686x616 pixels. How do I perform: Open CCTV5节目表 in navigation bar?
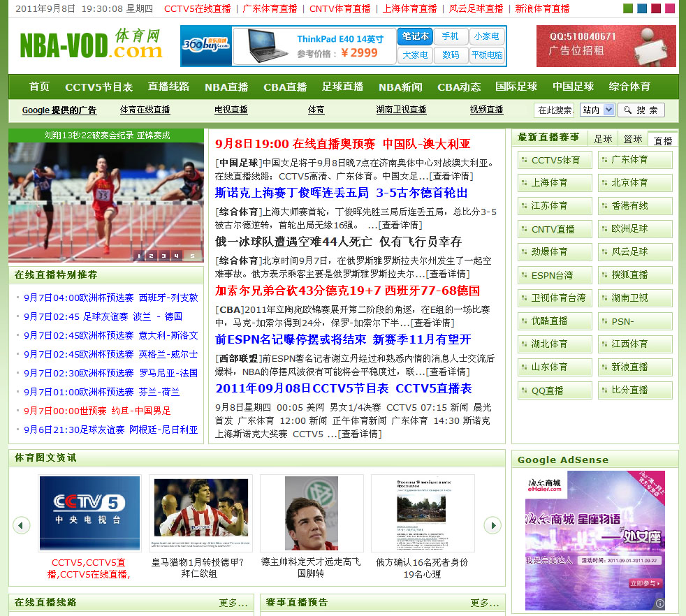[x=99, y=87]
